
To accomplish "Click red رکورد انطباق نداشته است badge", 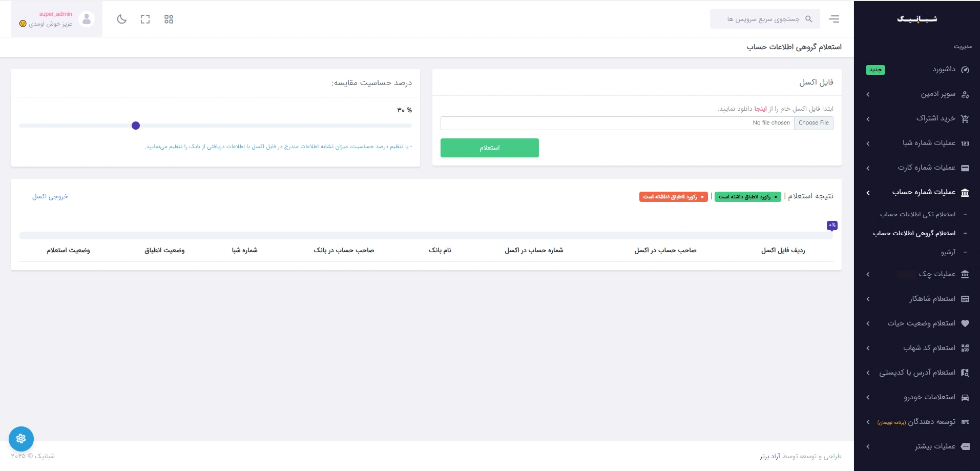I will pos(674,197).
